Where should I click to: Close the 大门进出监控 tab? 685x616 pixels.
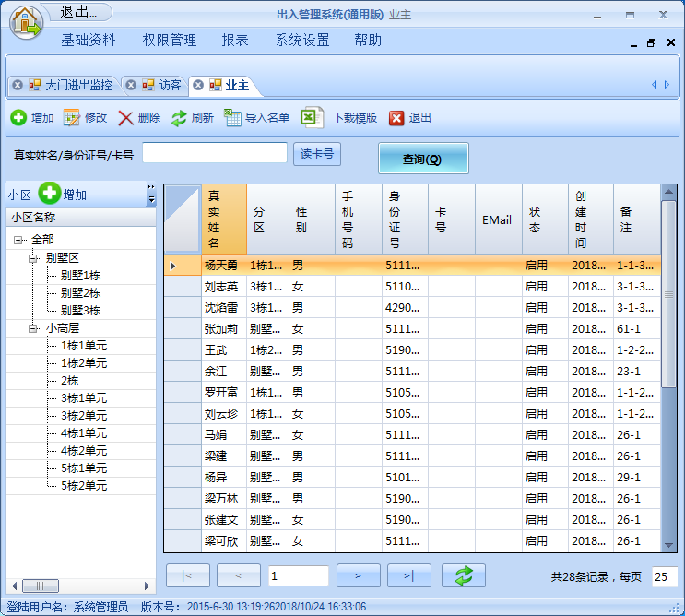[17, 85]
